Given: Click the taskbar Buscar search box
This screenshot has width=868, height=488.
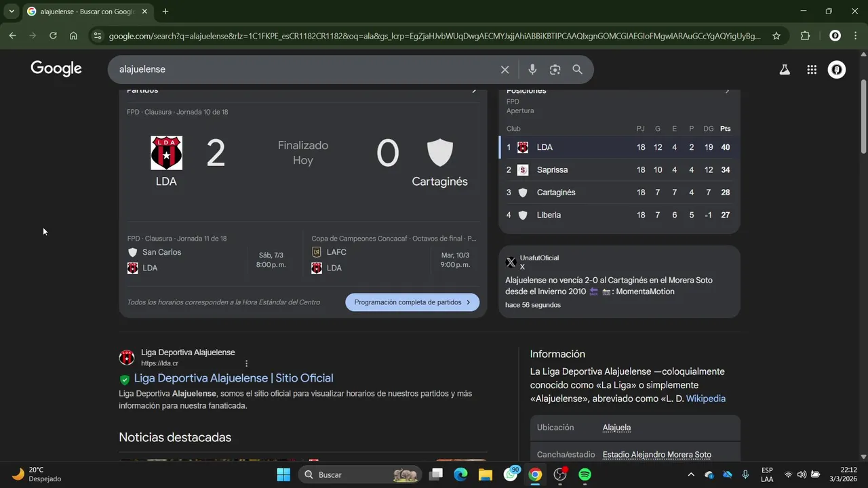Looking at the screenshot, I should 360,474.
